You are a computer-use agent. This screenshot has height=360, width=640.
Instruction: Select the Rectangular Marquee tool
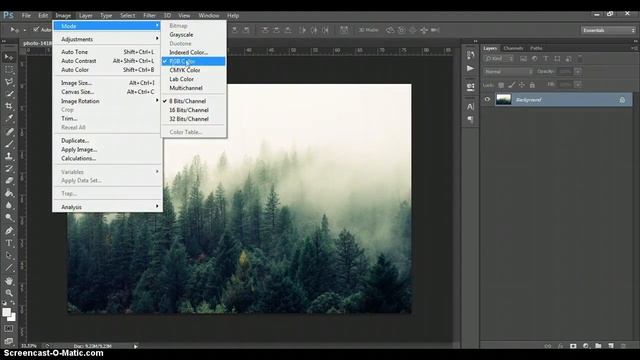[x=9, y=70]
